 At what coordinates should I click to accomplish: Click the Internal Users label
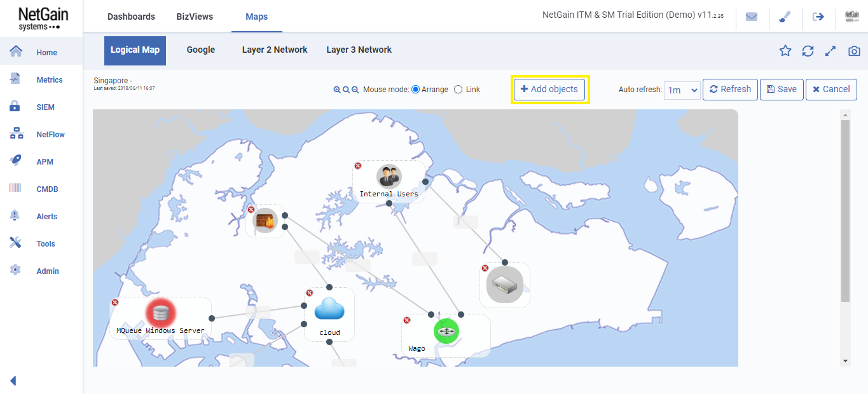coord(389,194)
